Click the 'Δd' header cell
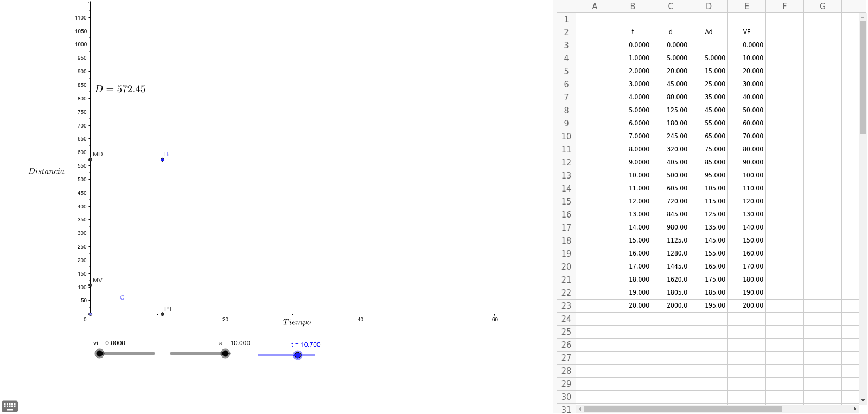 (x=709, y=32)
